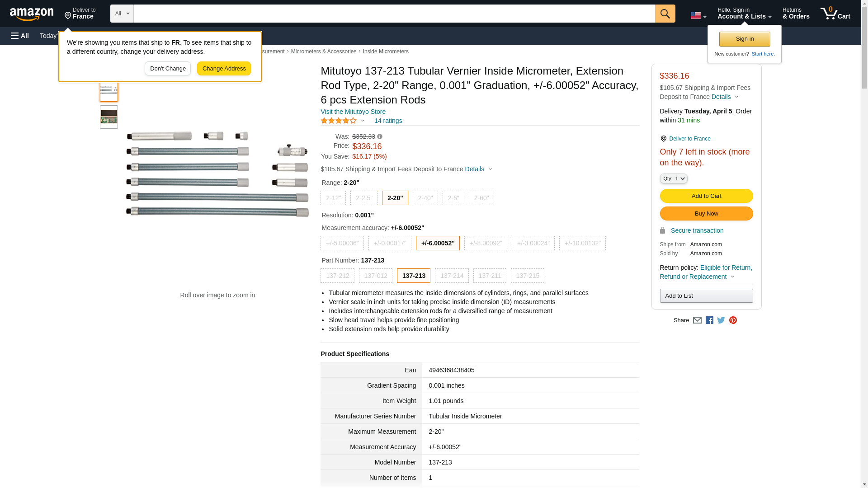
Task: Share product on Twitter
Action: pyautogui.click(x=721, y=320)
